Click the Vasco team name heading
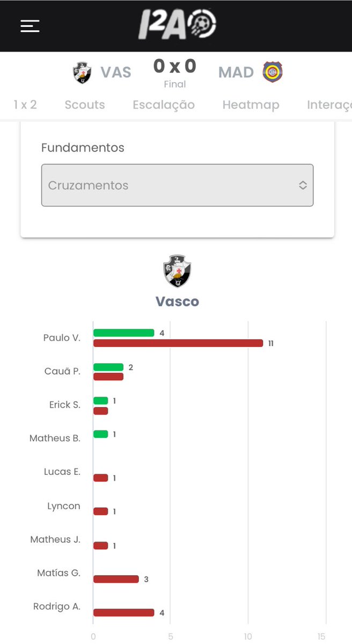This screenshot has width=352, height=644. click(x=177, y=301)
